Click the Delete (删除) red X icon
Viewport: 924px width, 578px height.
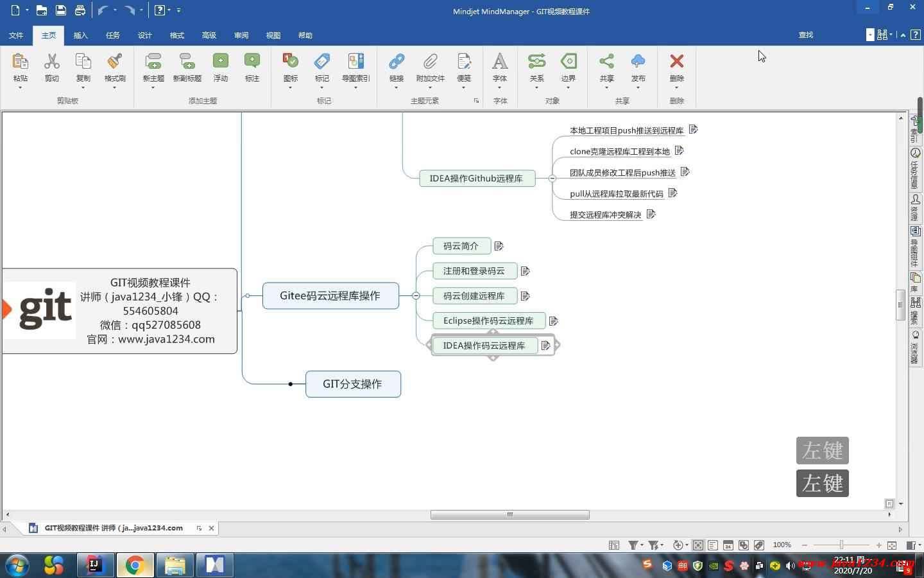[676, 62]
